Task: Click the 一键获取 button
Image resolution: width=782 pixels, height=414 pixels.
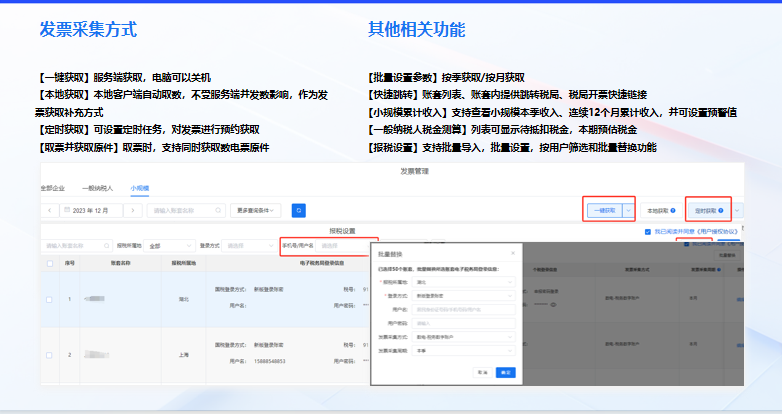Action: click(x=603, y=211)
